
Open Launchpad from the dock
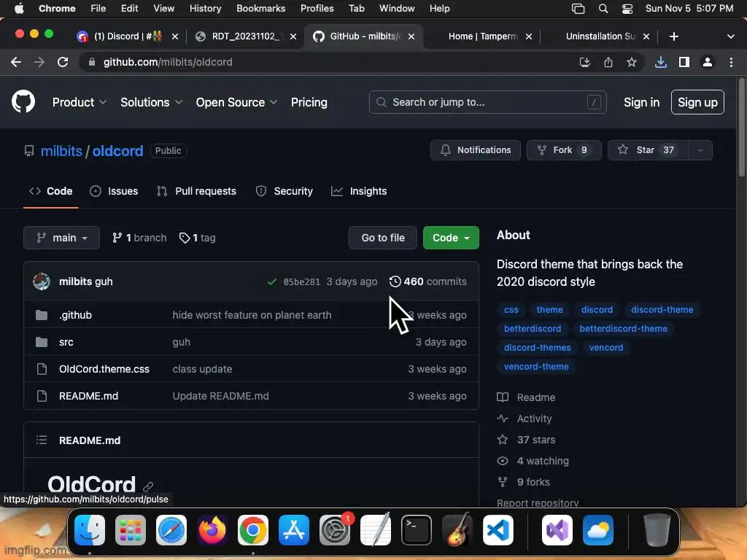tap(130, 530)
